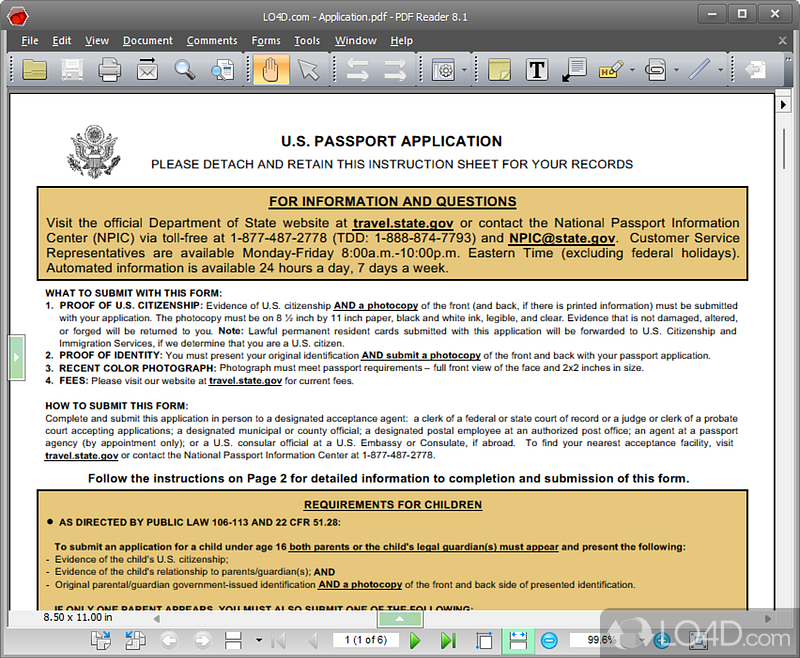Click the first page-layout export icon in status bar

(x=101, y=640)
